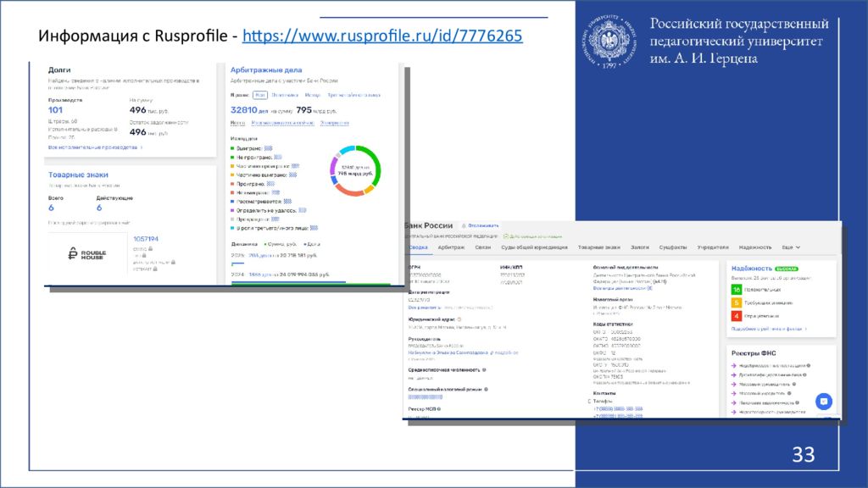Click the info icon next to 'Юридический адрес'
This screenshot has width=868, height=488.
pos(459,319)
